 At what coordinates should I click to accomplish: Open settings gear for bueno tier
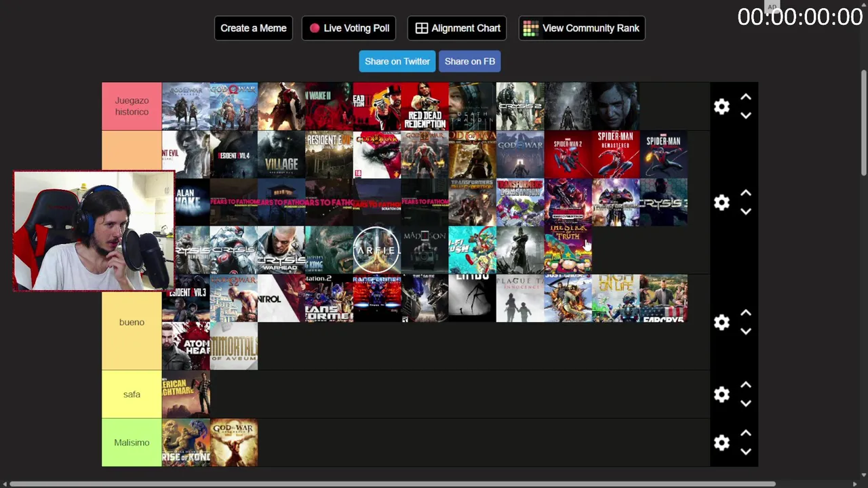pos(722,322)
